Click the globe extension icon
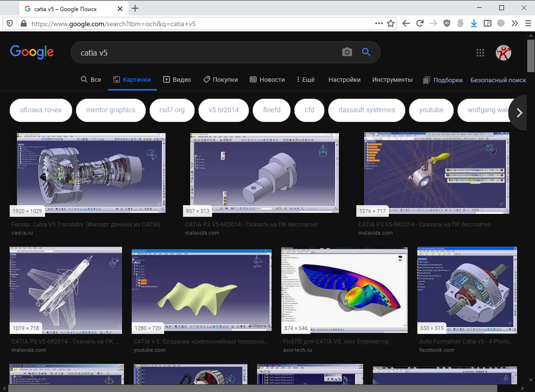The height and width of the screenshot is (392, 535). coord(501,24)
